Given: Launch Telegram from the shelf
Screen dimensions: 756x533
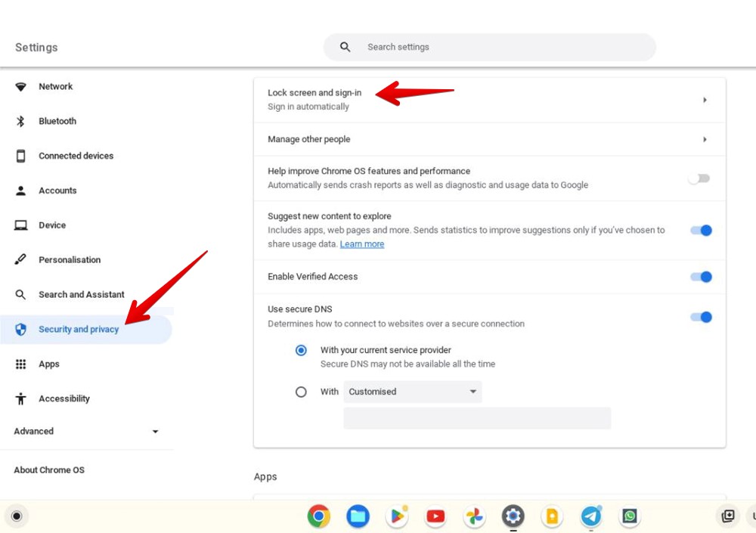Looking at the screenshot, I should 591,516.
